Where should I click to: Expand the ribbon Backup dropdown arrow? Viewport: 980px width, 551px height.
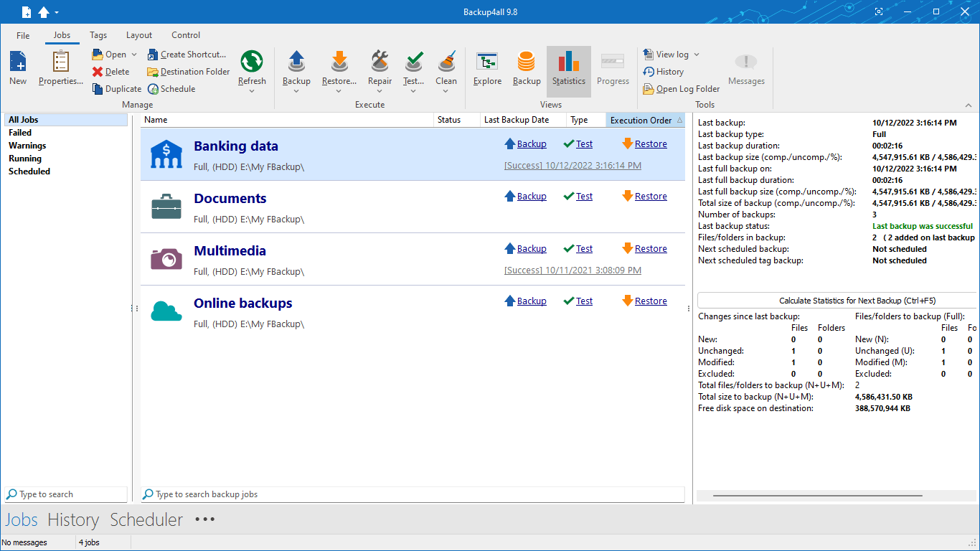coord(296,91)
